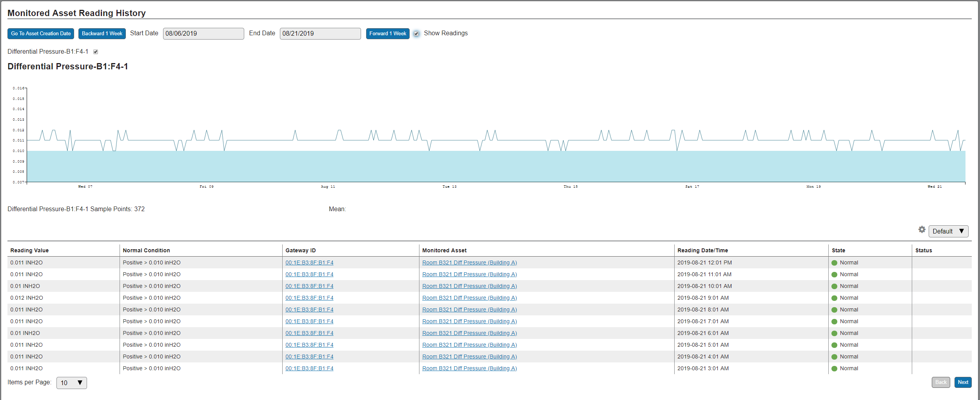
Task: Enable the Show Readings checkbox
Action: [416, 34]
